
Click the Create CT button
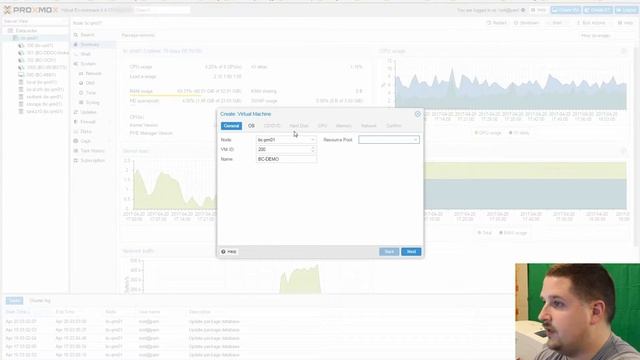598,10
